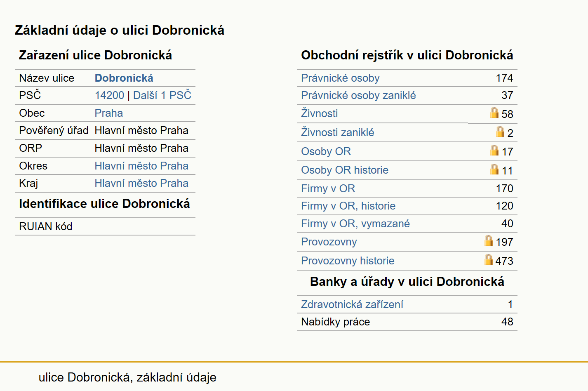Click the lock icon in Provozovny row
The width and height of the screenshot is (588, 391).
(x=489, y=240)
